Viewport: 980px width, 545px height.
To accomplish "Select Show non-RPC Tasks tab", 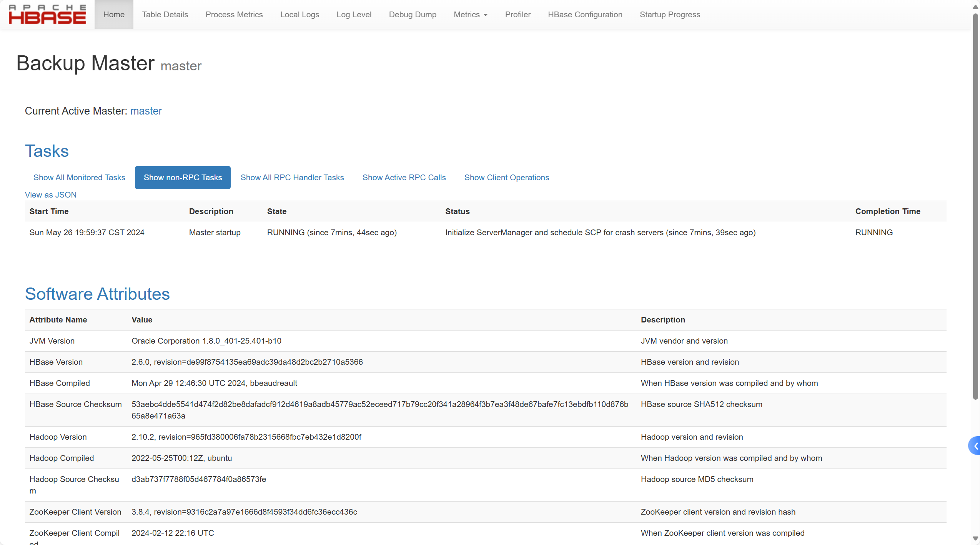I will click(183, 178).
